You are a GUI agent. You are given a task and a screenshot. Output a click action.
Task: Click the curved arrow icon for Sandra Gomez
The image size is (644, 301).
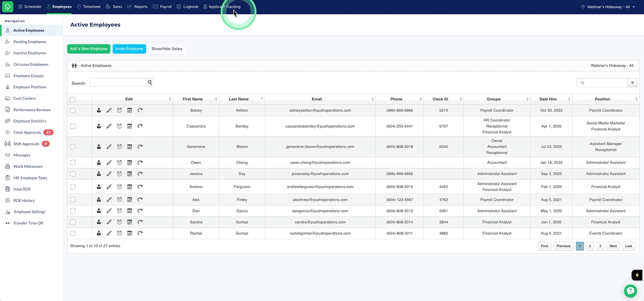click(x=140, y=222)
